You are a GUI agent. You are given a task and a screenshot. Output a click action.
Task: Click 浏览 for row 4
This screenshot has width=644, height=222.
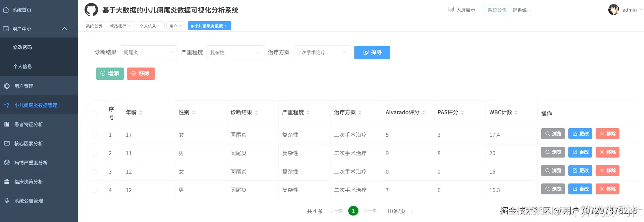(x=553, y=189)
